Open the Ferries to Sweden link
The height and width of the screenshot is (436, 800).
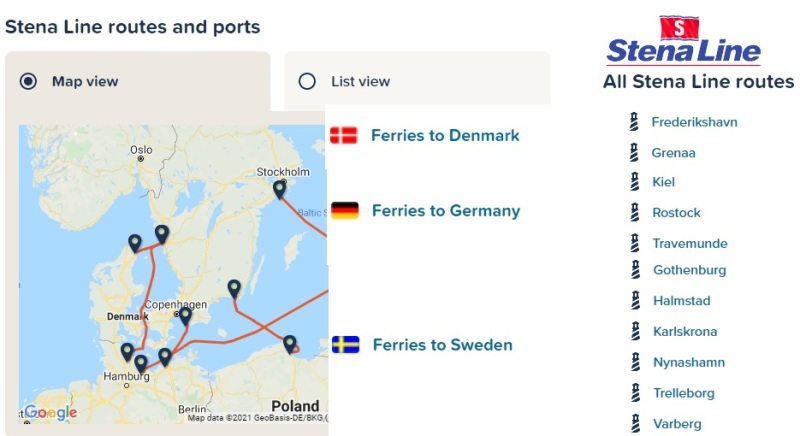coord(442,345)
